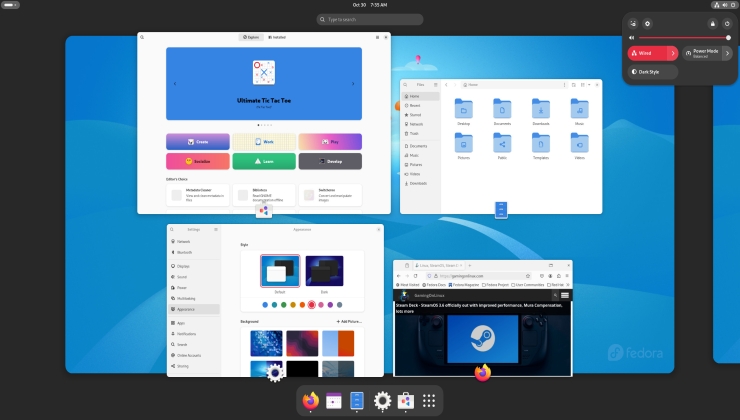
Task: Launch Software store from the dock
Action: 406,401
